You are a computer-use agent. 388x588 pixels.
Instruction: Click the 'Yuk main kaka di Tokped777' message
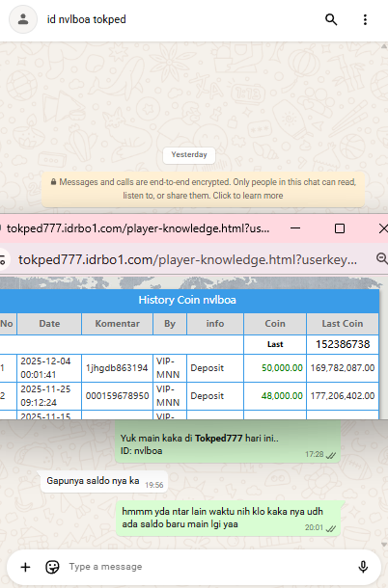tap(228, 441)
